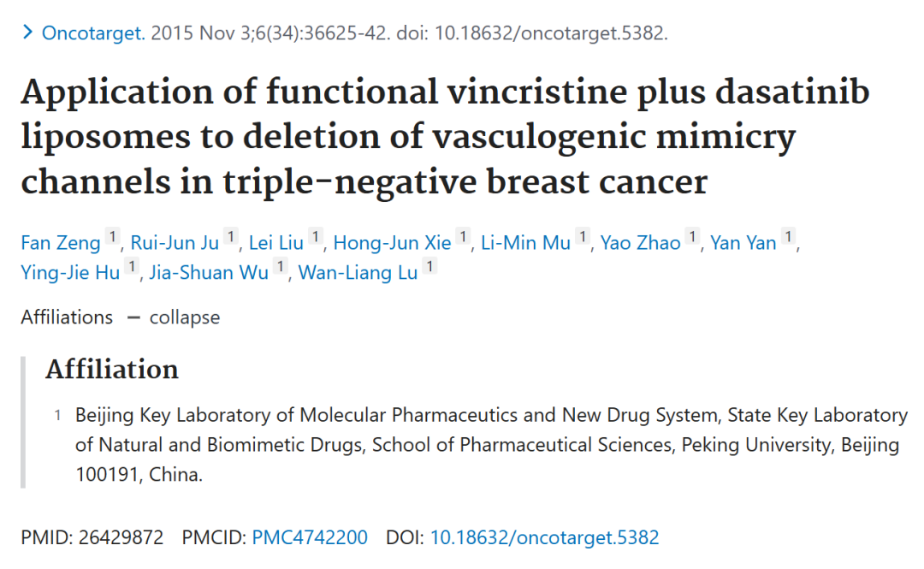Open DOI link 10.18632/oncotarget.5382
Image resolution: width=924 pixels, height=569 pixels.
click(544, 537)
